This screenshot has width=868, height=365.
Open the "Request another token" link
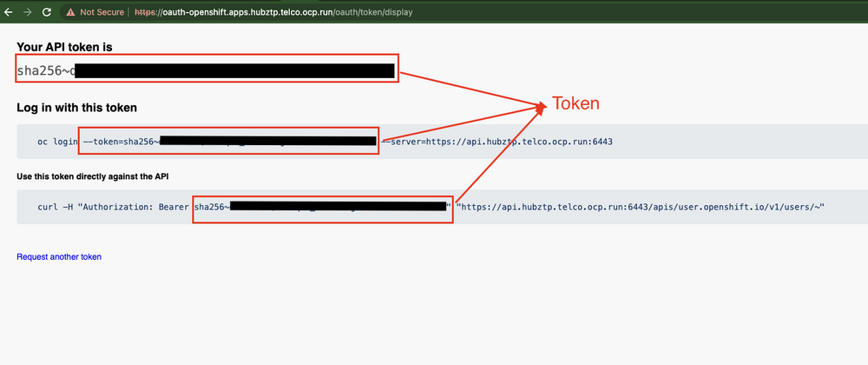point(59,257)
